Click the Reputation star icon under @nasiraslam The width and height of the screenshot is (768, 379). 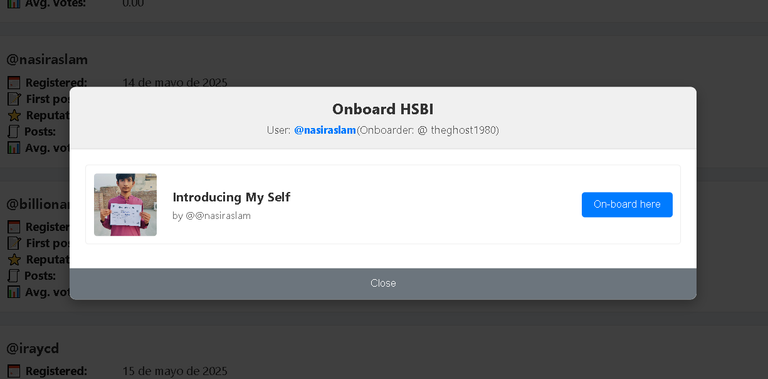click(x=14, y=116)
